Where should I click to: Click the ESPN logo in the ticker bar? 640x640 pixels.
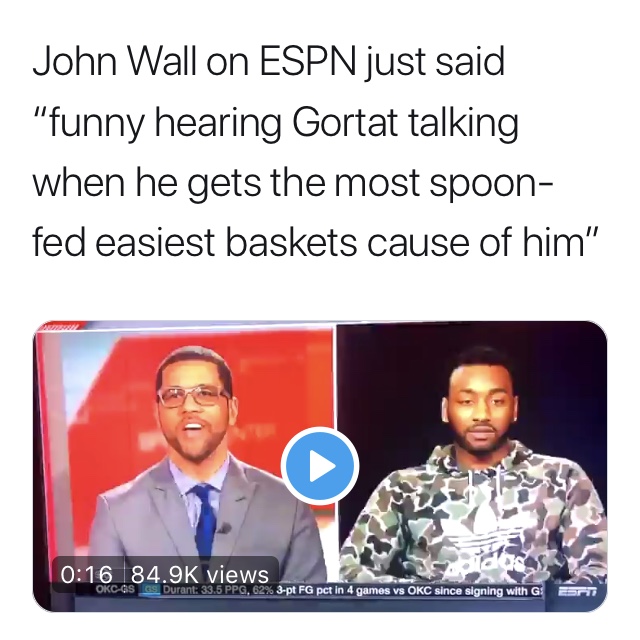click(577, 591)
